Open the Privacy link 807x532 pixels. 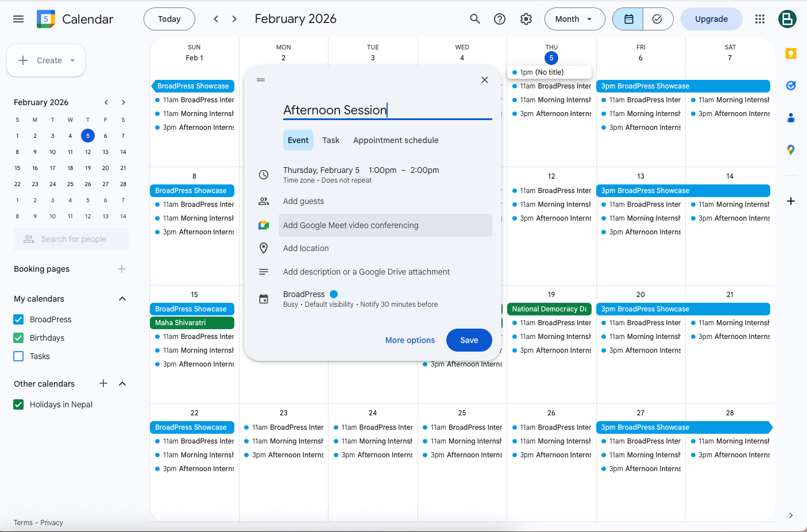pos(52,523)
